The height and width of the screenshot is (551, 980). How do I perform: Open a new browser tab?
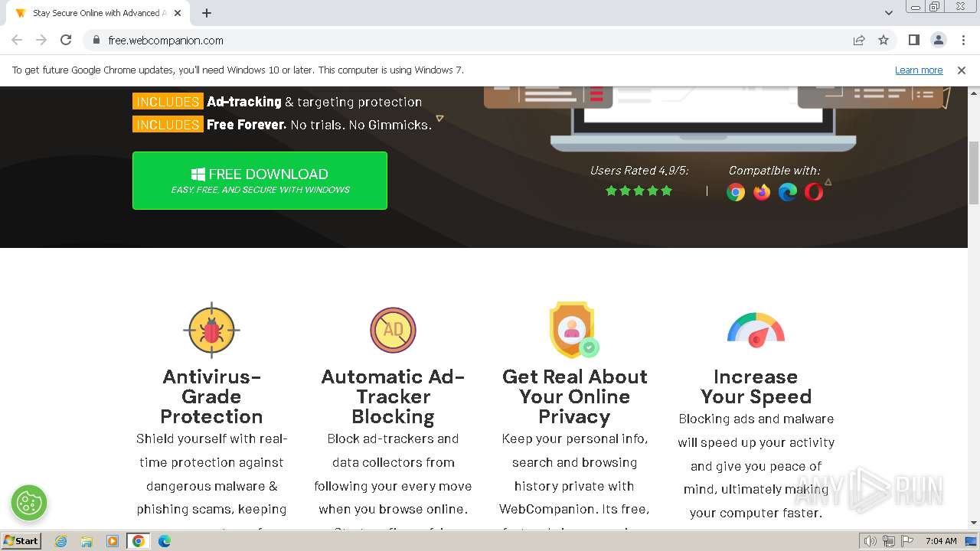click(x=207, y=13)
